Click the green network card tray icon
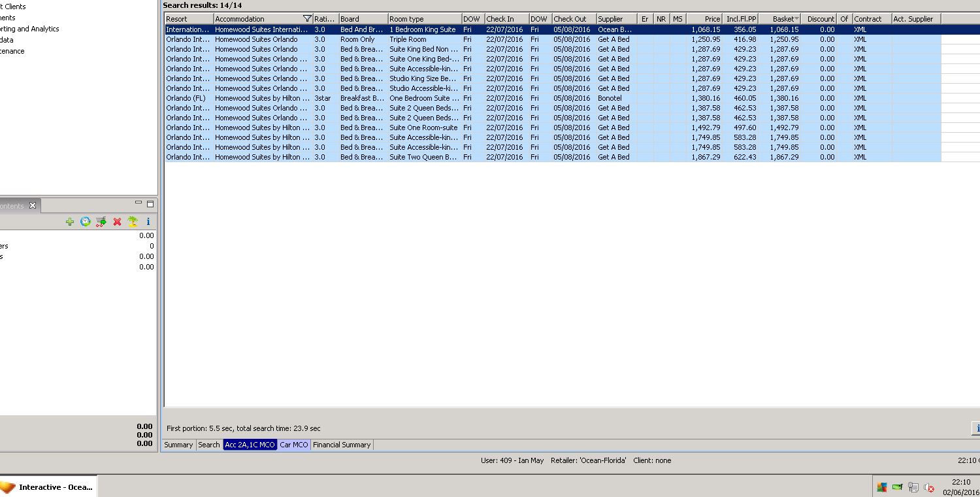Screen dimensions: 980x497 (897, 487)
